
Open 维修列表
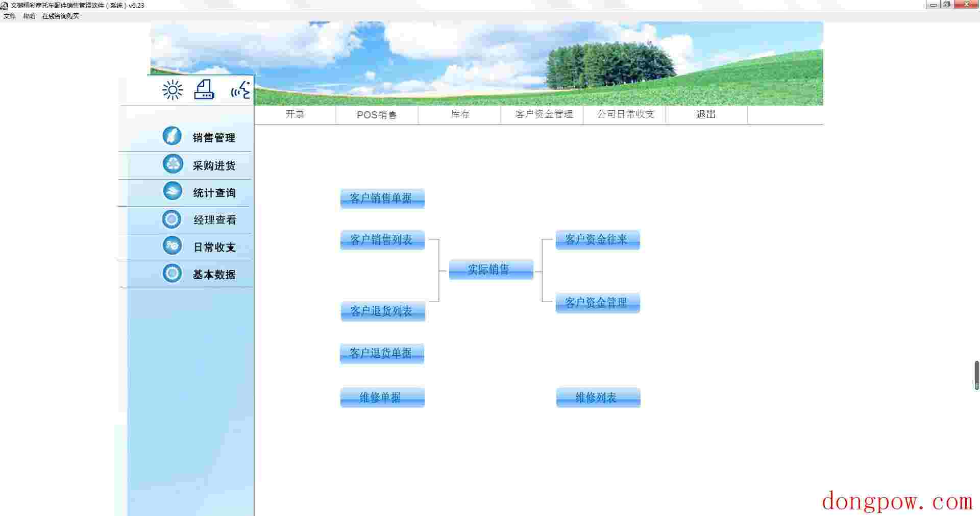coord(598,398)
